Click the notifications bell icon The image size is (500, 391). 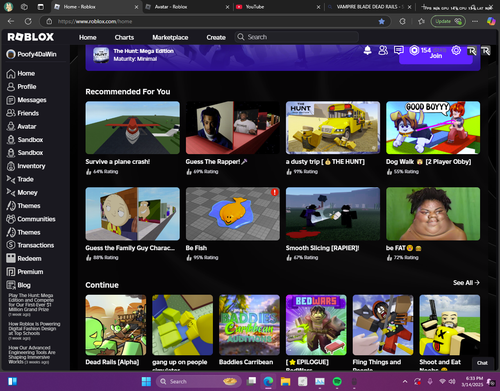tap(367, 50)
